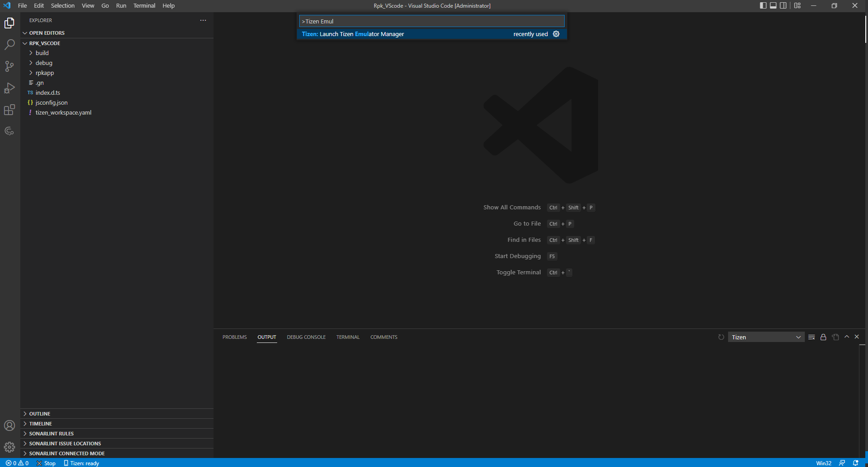Toggle the Customize Layout control in title bar

click(797, 5)
